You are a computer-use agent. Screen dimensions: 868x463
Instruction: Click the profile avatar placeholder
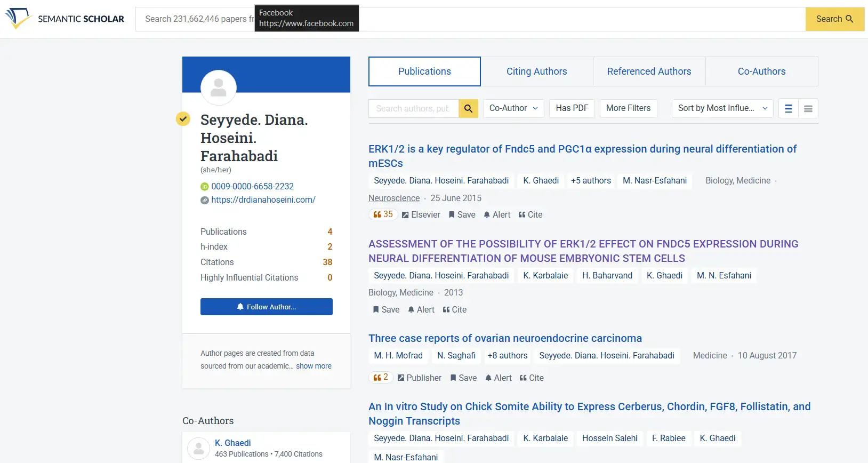[x=219, y=87]
